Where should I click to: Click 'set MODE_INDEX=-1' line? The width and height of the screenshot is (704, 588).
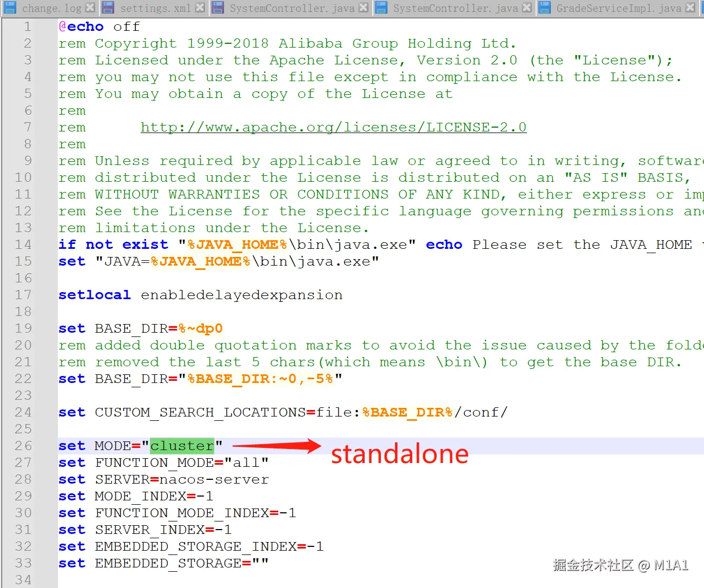click(x=136, y=496)
